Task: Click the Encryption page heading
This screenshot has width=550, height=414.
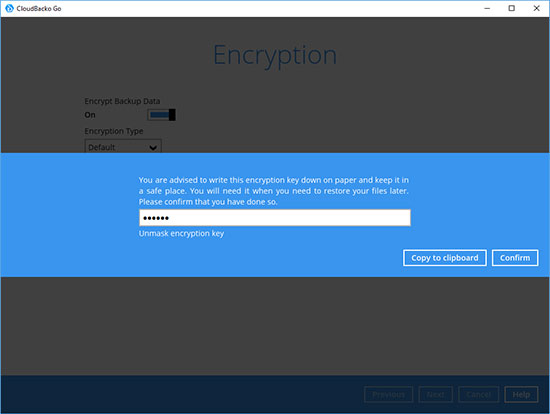Action: point(275,55)
